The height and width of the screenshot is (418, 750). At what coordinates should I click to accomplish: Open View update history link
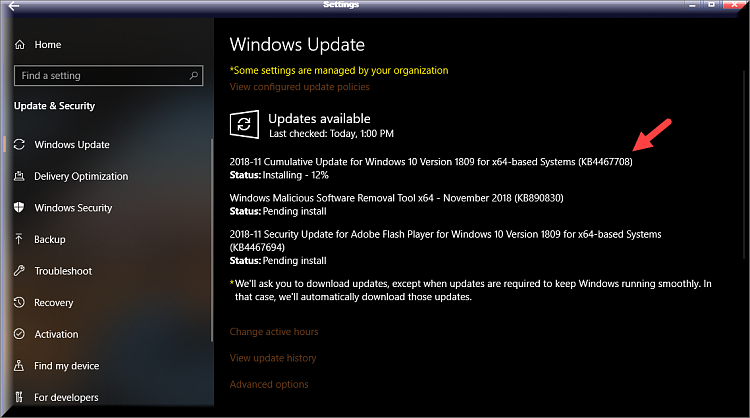(x=273, y=358)
